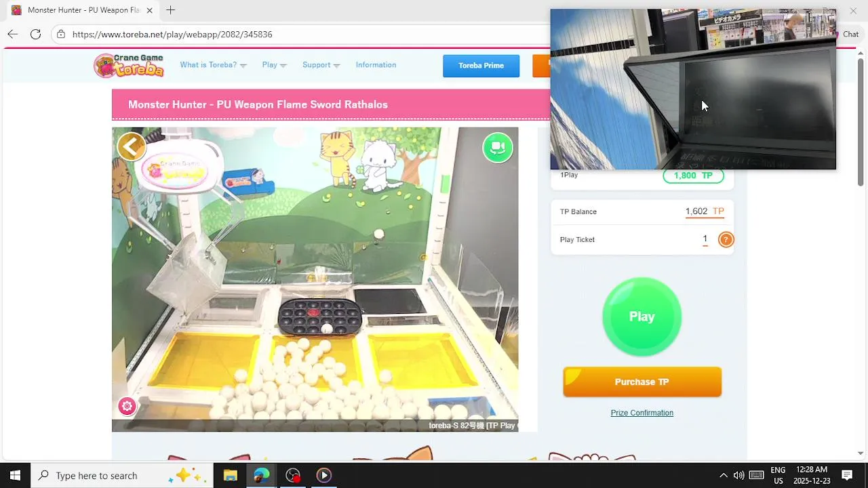Reload the page with the refresh icon
868x488 pixels.
click(x=35, y=34)
